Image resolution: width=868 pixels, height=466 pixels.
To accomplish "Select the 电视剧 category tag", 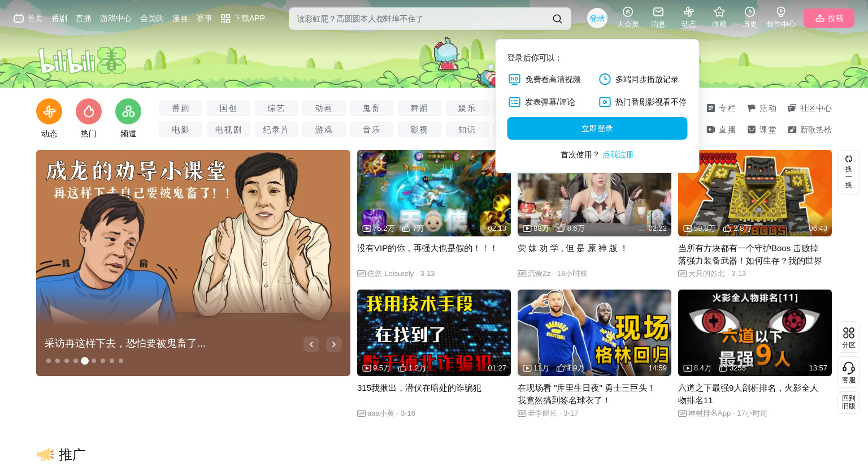I will tap(228, 130).
